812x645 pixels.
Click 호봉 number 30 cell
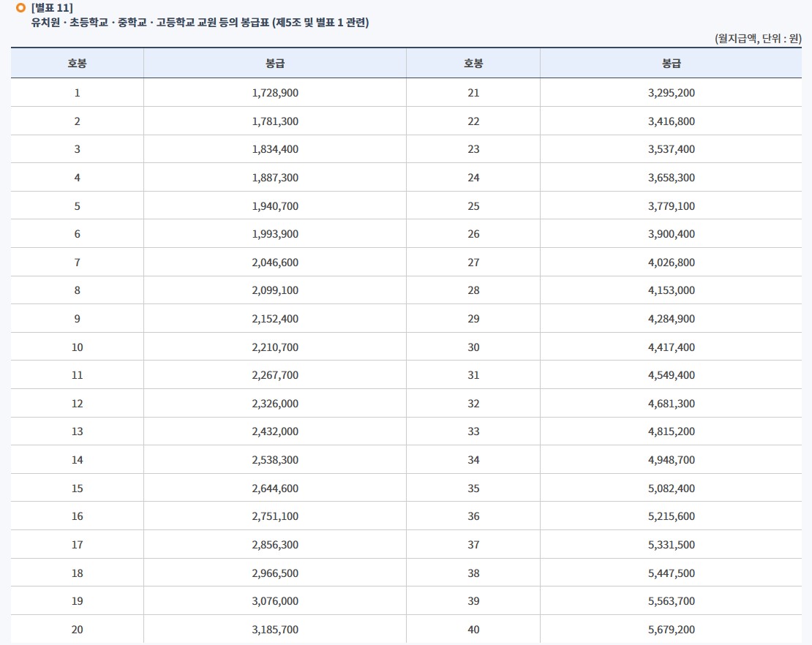(x=473, y=347)
